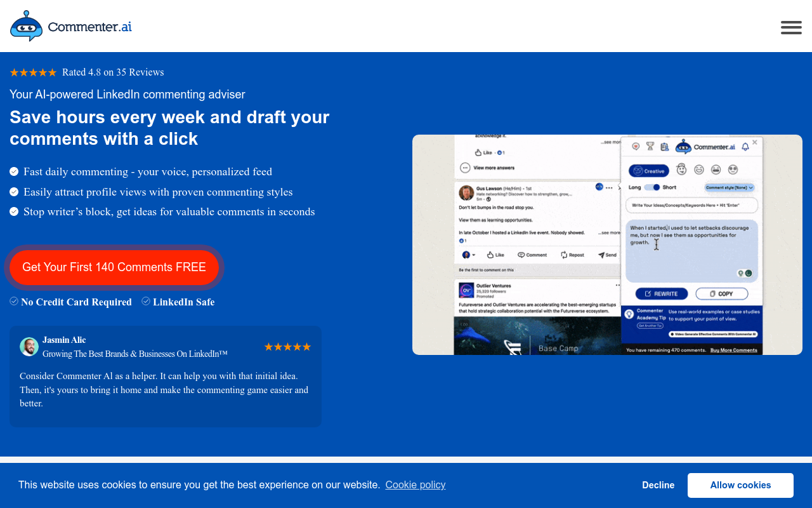Click Jasmin Alic's profile photo

(29, 347)
